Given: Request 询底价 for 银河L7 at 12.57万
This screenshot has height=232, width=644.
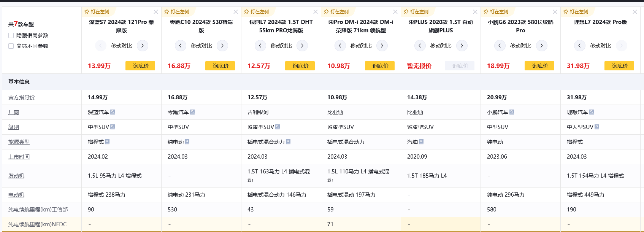Looking at the screenshot, I should tap(300, 66).
